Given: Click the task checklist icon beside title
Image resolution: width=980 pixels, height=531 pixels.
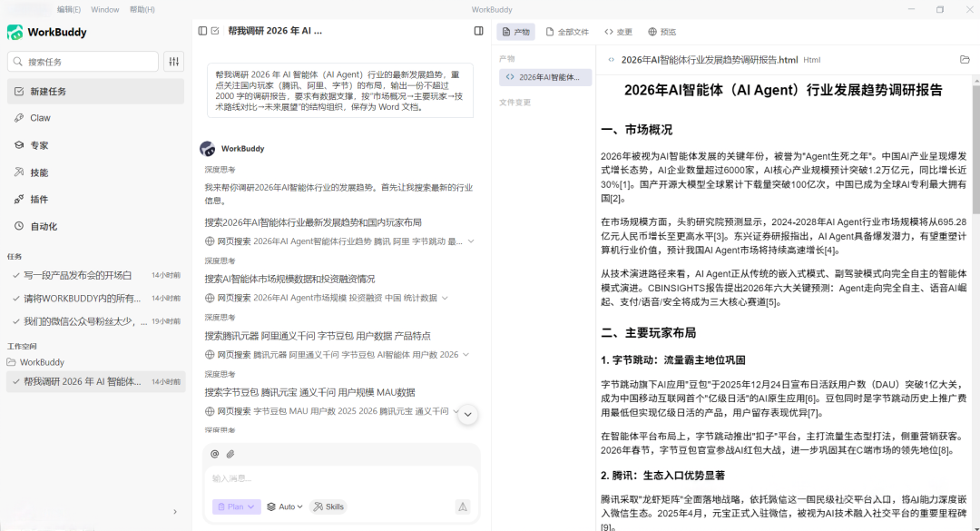Looking at the screenshot, I should tap(216, 31).
